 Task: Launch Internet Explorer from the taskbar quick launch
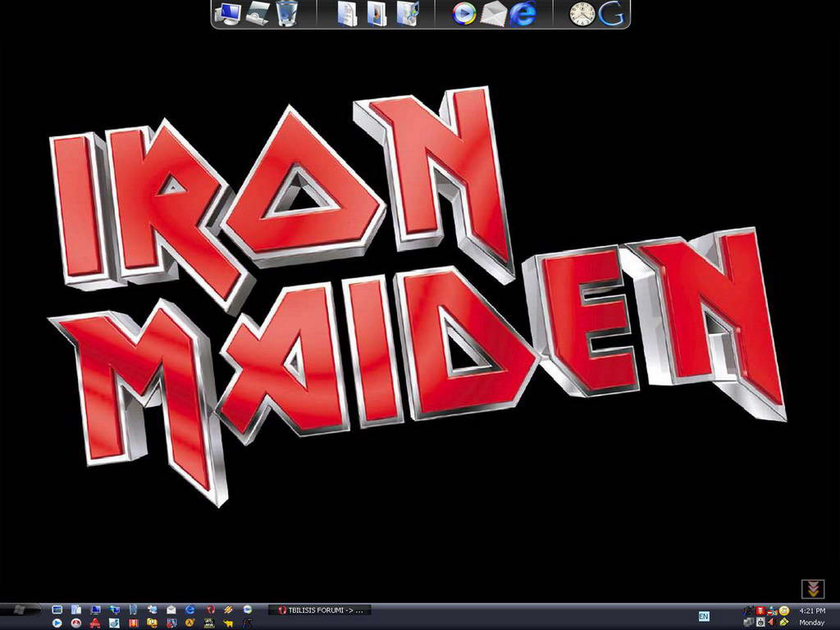[189, 609]
